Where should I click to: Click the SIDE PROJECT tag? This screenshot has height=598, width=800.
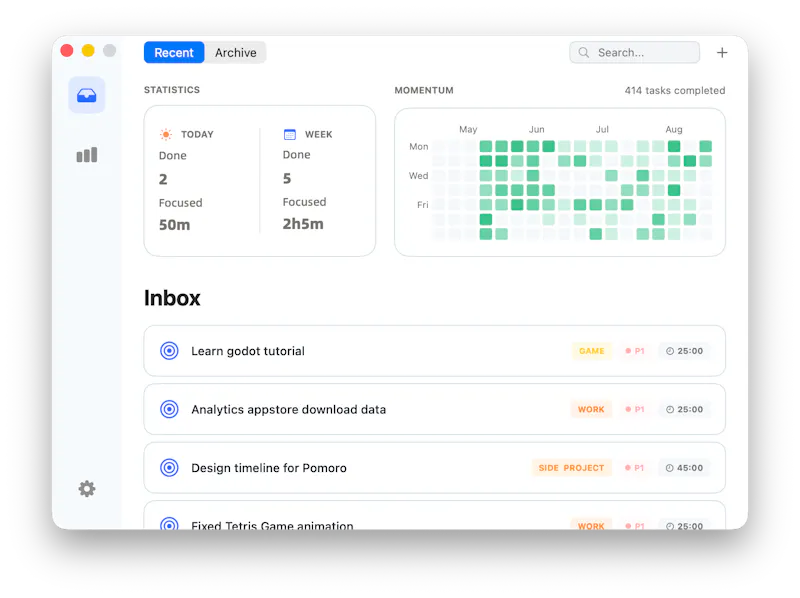coord(571,468)
